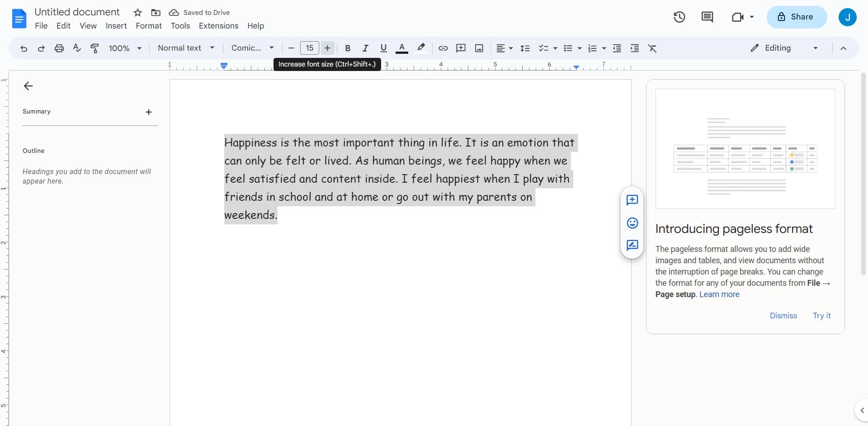The image size is (868, 426).
Task: Click the Insert image icon
Action: [x=479, y=48]
